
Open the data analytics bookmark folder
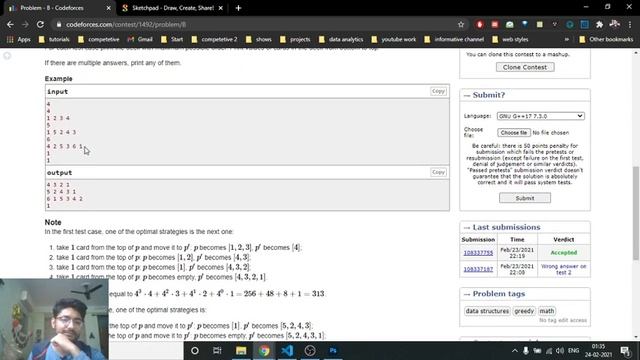(x=341, y=39)
